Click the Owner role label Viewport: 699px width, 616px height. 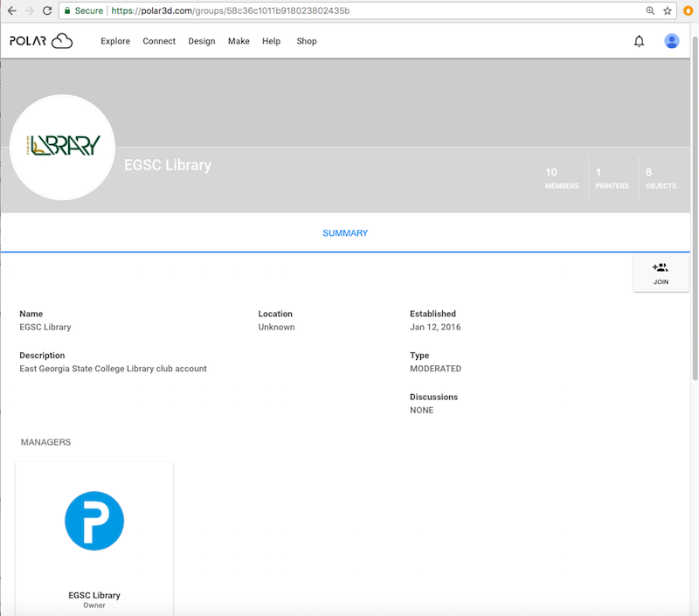point(94,606)
